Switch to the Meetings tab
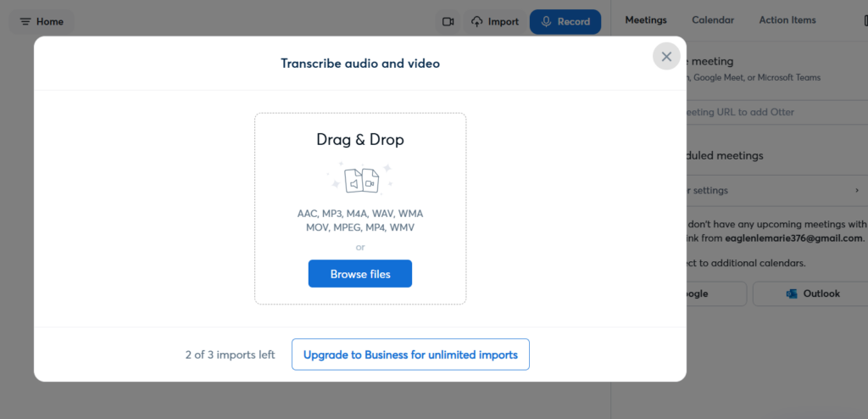The height and width of the screenshot is (419, 868). pos(645,20)
